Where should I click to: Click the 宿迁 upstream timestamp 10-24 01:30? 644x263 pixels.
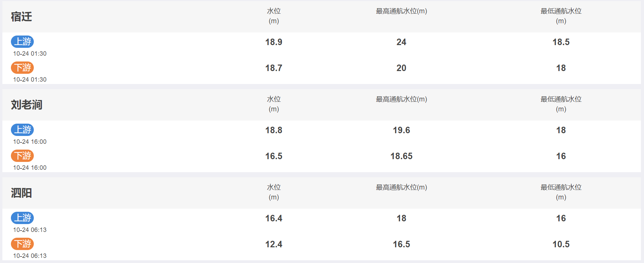30,54
